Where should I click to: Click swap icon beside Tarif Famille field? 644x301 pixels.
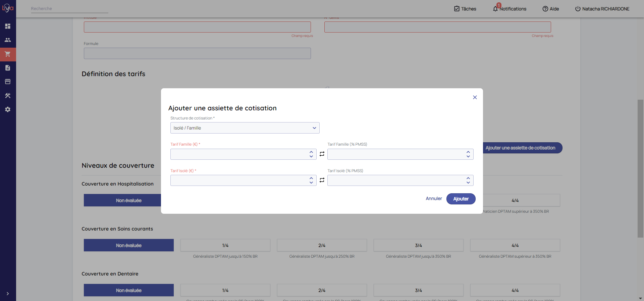(x=322, y=154)
